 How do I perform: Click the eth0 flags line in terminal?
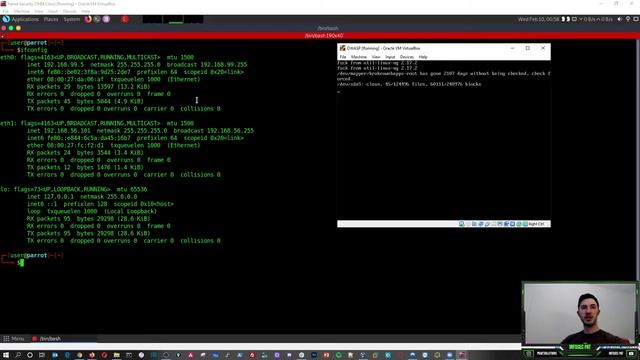(97, 57)
